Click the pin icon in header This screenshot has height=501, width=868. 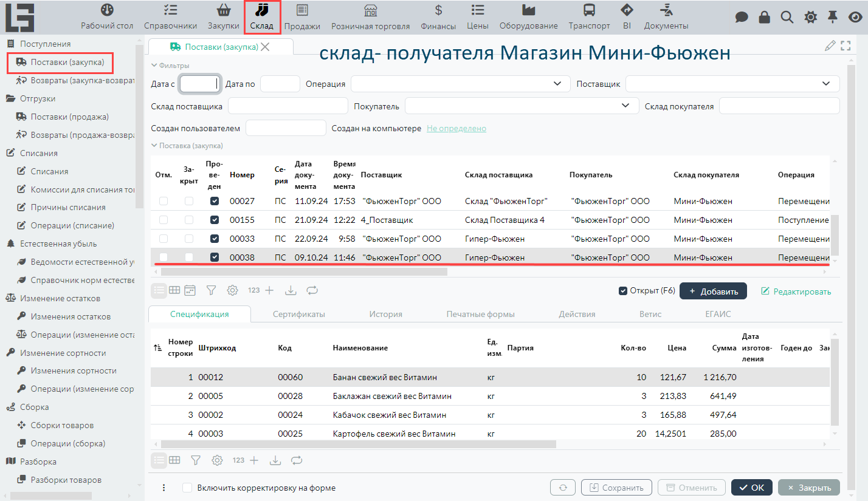tap(833, 17)
